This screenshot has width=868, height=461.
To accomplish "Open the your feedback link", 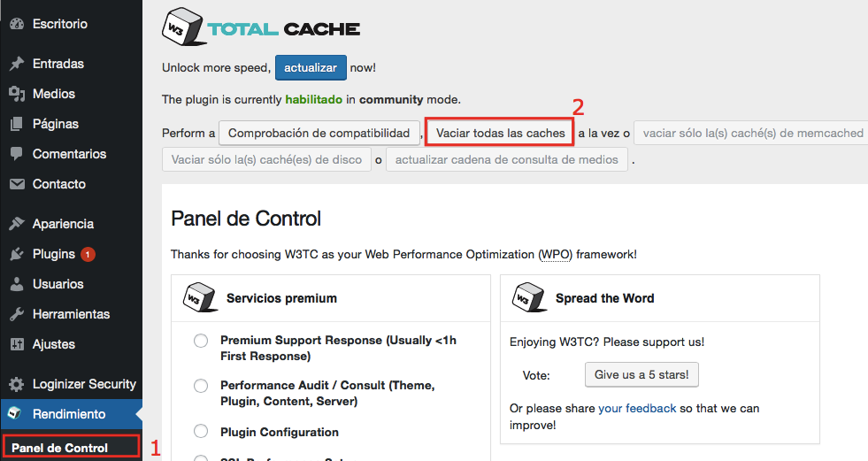I will (x=637, y=409).
